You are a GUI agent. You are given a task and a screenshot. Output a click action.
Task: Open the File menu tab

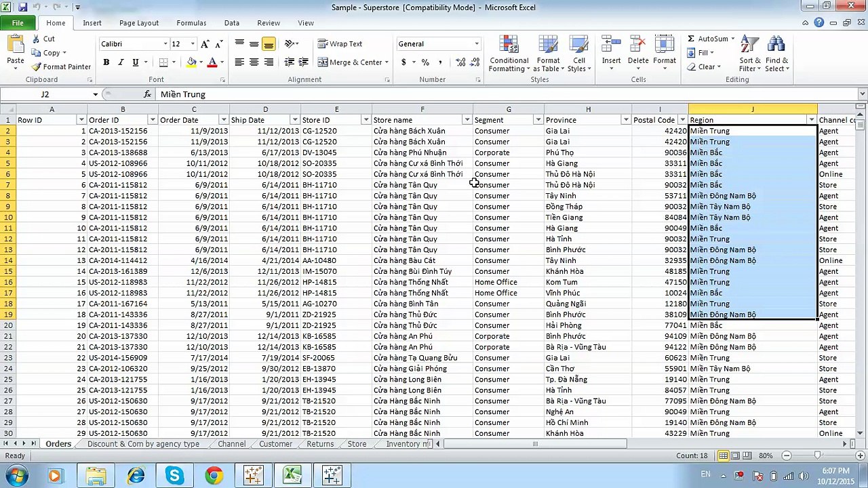pos(18,23)
